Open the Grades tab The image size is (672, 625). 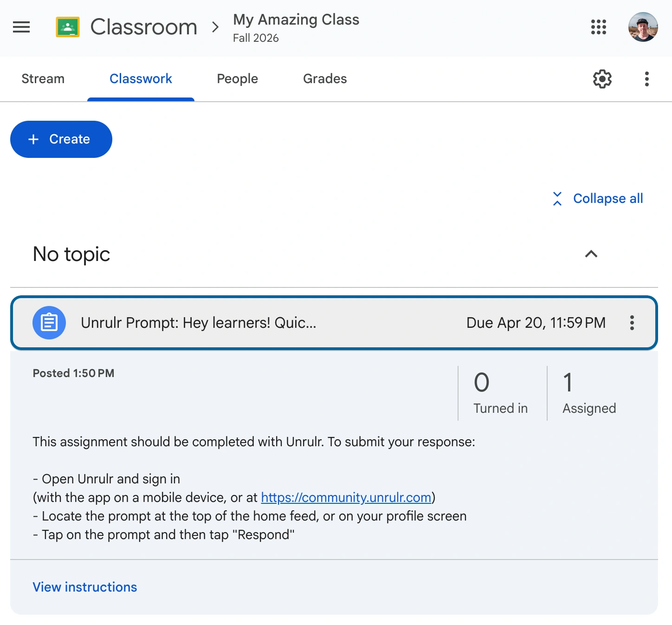[x=324, y=78]
